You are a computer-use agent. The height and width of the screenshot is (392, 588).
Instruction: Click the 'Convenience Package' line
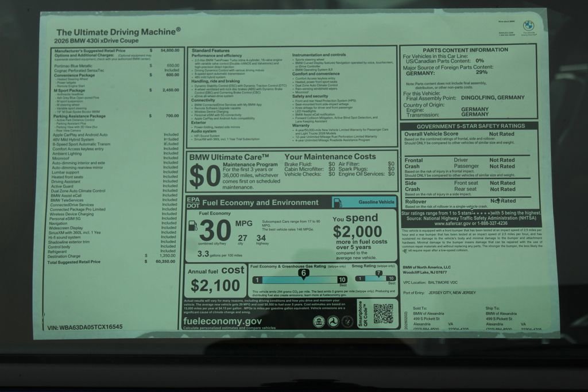click(117, 75)
